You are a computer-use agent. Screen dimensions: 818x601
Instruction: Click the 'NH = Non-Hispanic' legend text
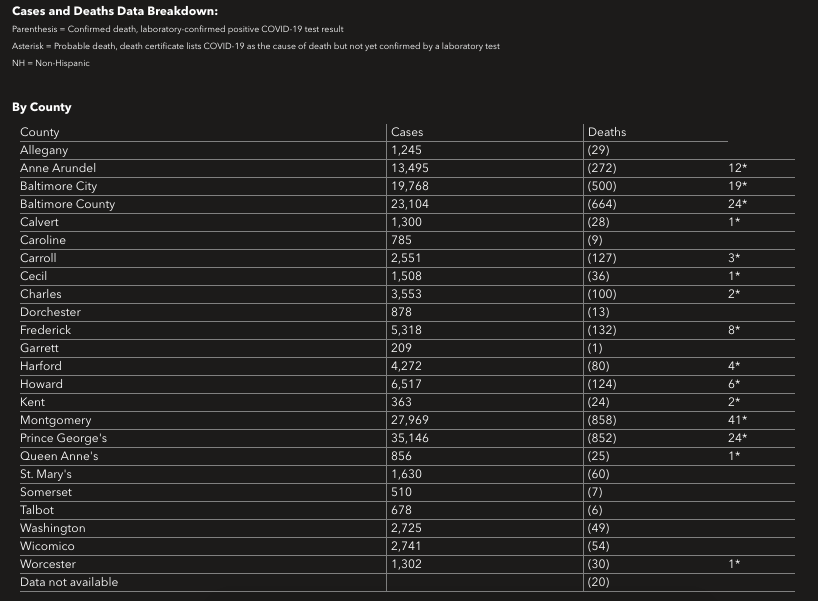click(x=51, y=63)
